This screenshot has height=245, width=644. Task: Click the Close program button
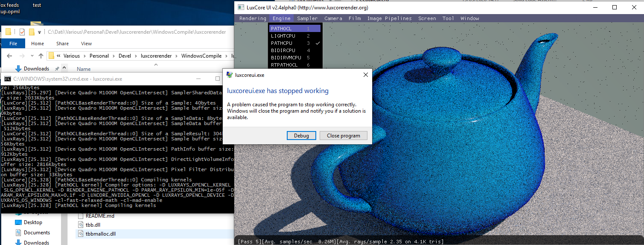343,136
